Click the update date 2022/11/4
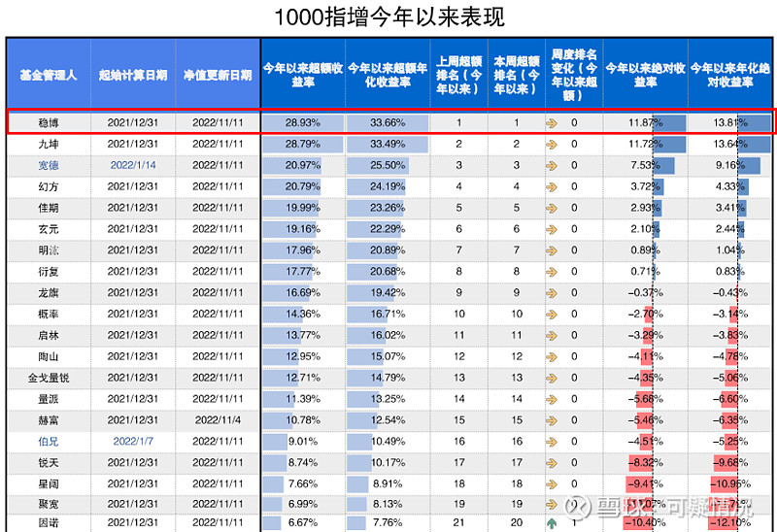Image resolution: width=777 pixels, height=532 pixels. click(218, 420)
